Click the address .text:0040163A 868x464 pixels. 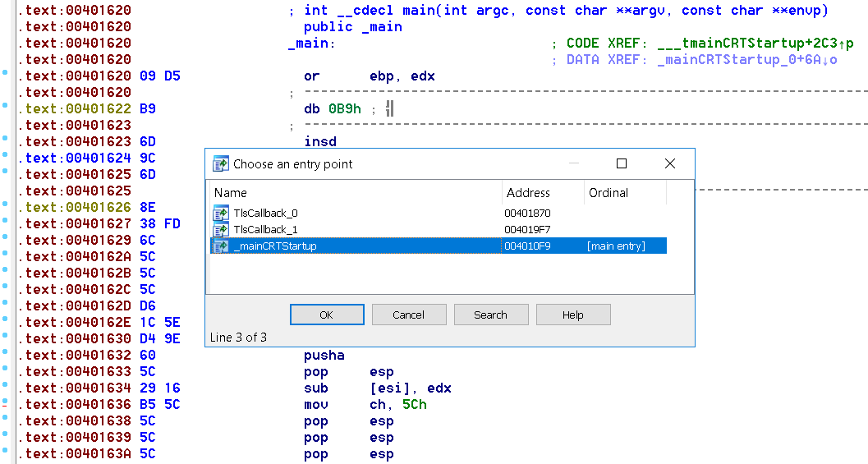[x=74, y=454]
